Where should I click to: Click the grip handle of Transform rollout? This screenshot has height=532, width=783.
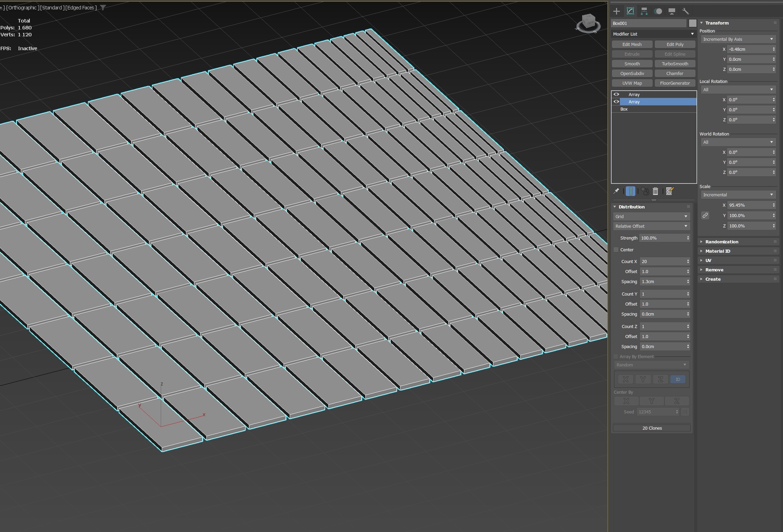coord(775,23)
